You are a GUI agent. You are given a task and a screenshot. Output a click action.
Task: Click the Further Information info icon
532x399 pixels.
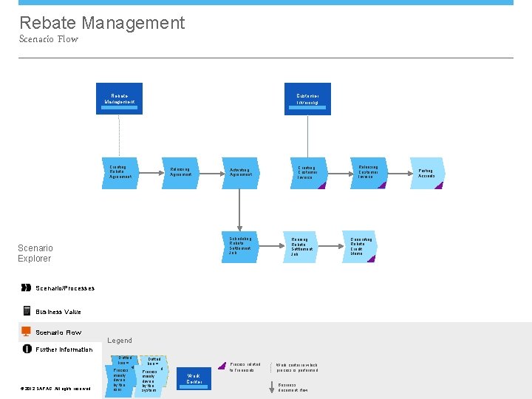pyautogui.click(x=27, y=349)
